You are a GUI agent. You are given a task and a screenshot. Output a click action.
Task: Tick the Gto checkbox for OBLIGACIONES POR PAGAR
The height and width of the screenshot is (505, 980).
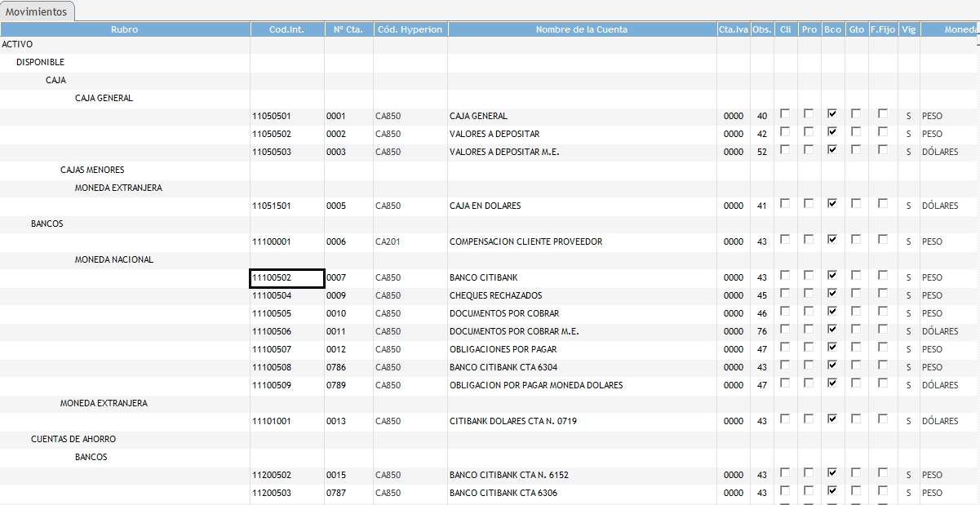pos(856,348)
